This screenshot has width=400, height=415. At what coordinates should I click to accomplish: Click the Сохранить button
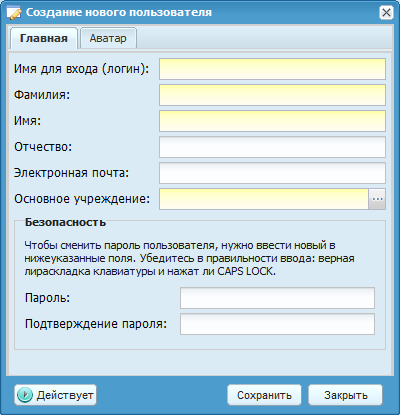point(264,395)
